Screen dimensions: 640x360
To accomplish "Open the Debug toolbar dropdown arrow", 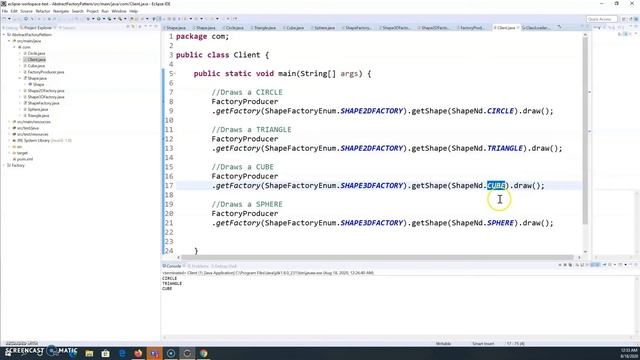I will pos(93,19).
